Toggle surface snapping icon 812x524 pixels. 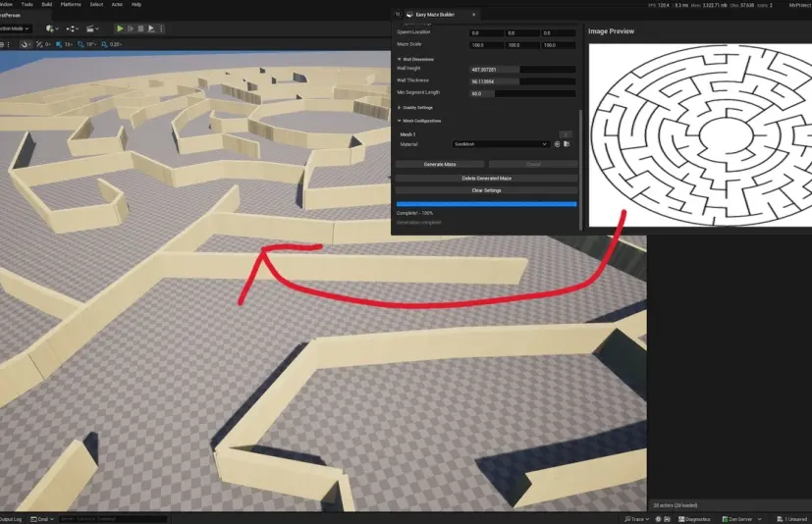coord(39,44)
